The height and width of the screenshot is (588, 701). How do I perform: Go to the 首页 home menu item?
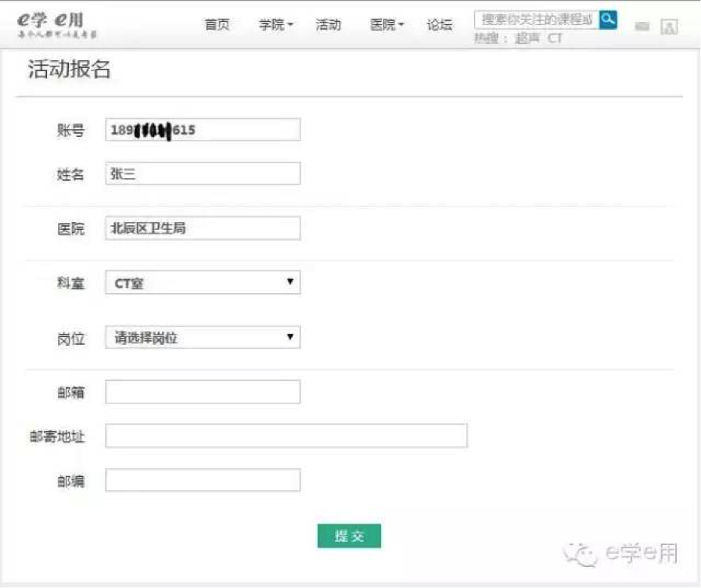(x=217, y=25)
